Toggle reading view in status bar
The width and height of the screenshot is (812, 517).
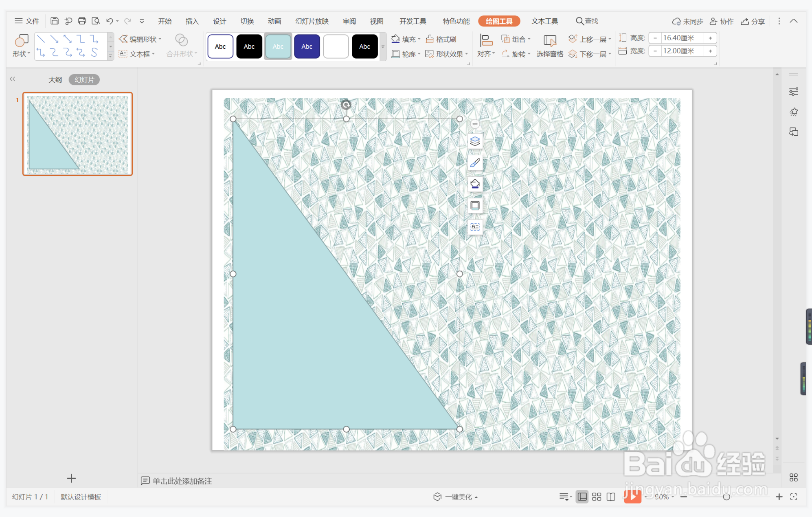pos(611,497)
